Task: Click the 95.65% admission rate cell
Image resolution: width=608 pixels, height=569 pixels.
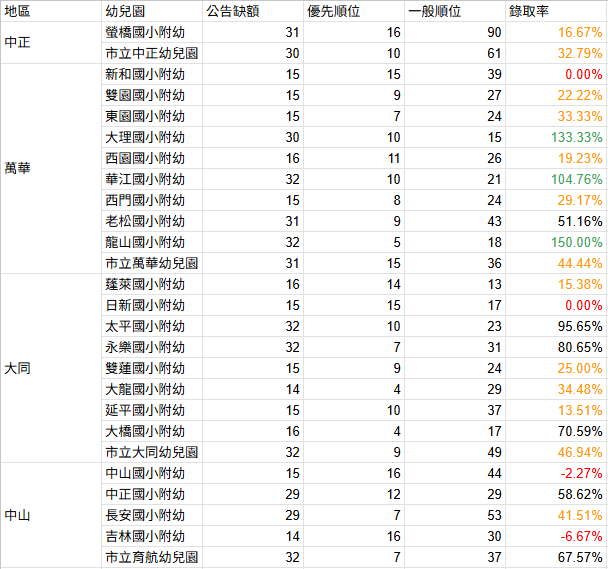Action: [x=556, y=326]
